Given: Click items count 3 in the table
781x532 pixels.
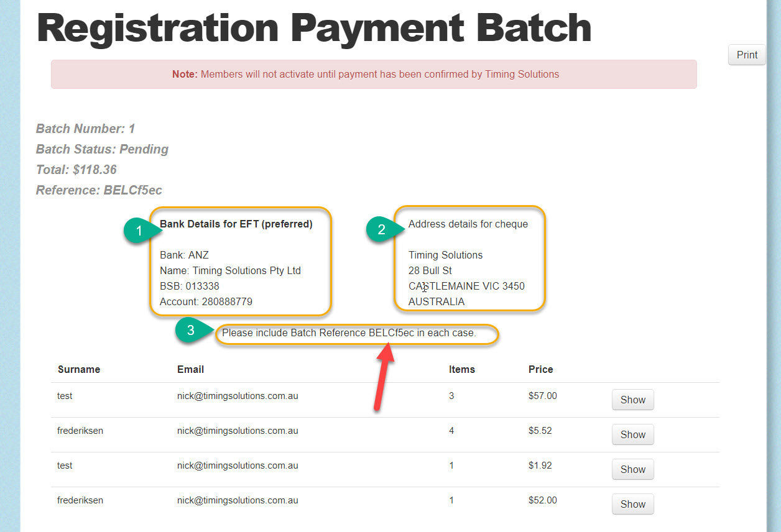Looking at the screenshot, I should pos(451,396).
